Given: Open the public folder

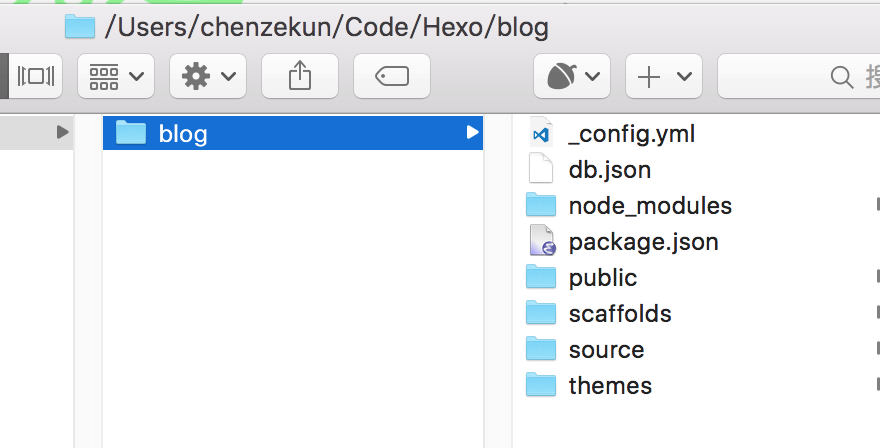Looking at the screenshot, I should (x=602, y=277).
